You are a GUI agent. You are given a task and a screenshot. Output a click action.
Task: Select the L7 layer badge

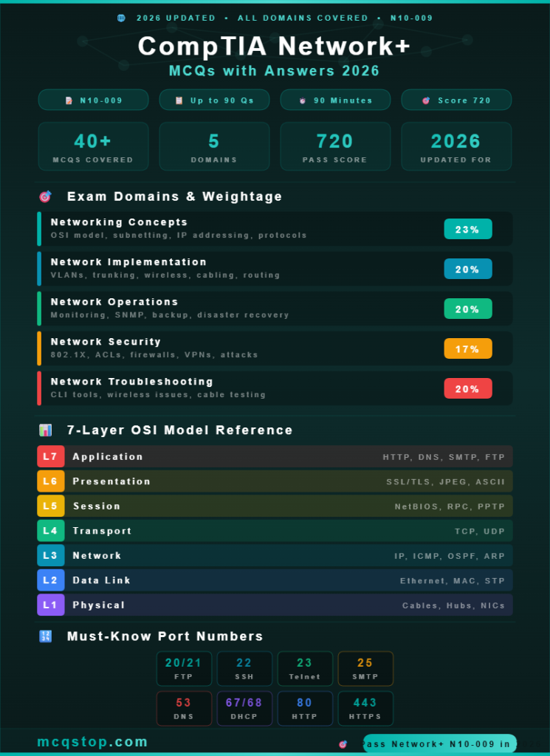click(x=51, y=456)
